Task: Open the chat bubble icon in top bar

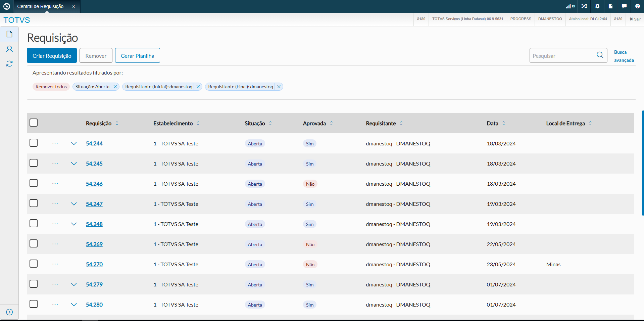Action: [x=624, y=6]
